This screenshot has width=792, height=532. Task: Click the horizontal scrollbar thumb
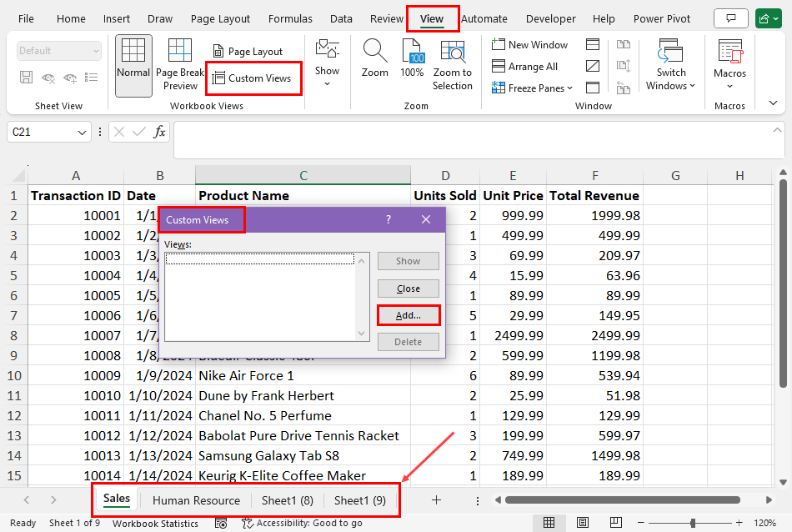pyautogui.click(x=622, y=500)
